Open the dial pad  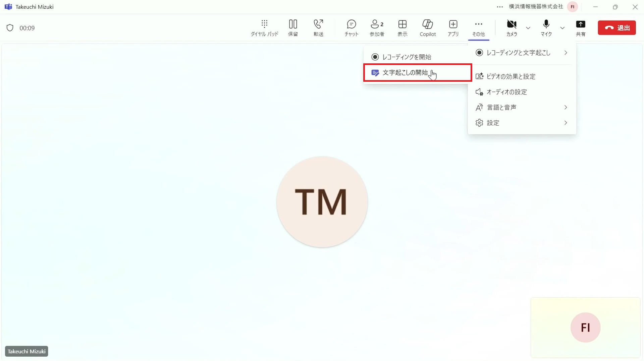point(264,28)
